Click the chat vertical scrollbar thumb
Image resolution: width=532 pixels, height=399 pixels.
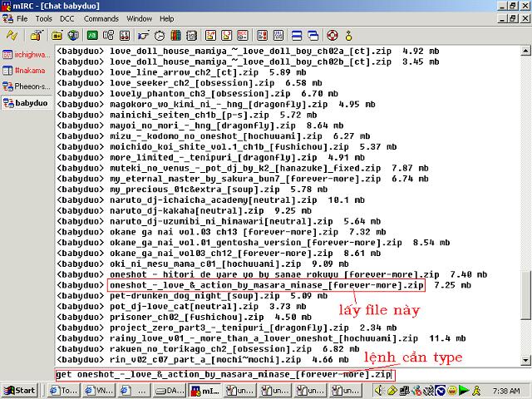[x=525, y=295]
